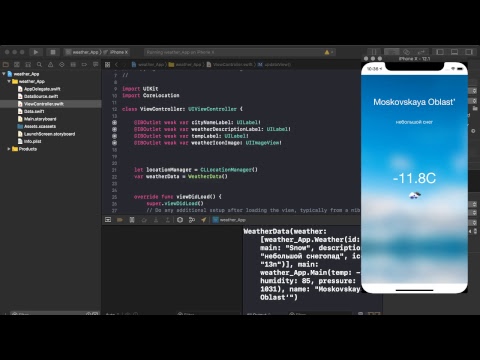Screen dimensions: 480x360
Task: Go back in editor history
Action: (117, 65)
